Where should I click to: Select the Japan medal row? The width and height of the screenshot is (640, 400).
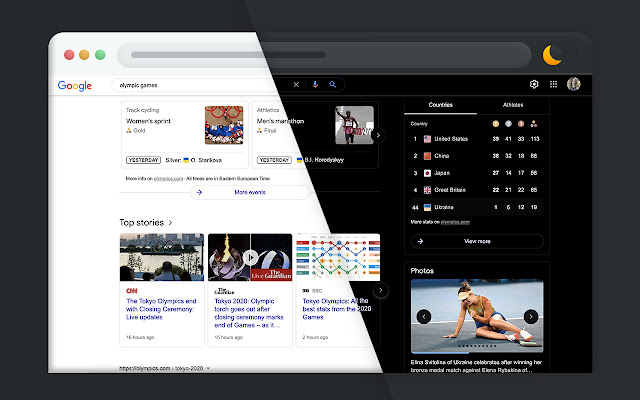coord(477,173)
